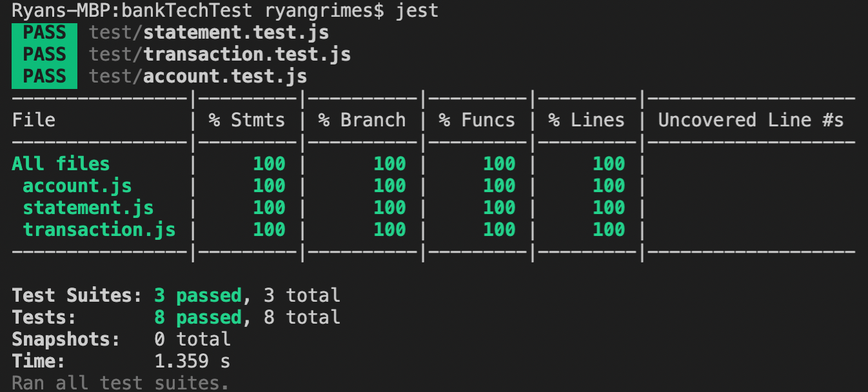Click the 'Ran all test suites.' message
The image size is (868, 392).
121,383
